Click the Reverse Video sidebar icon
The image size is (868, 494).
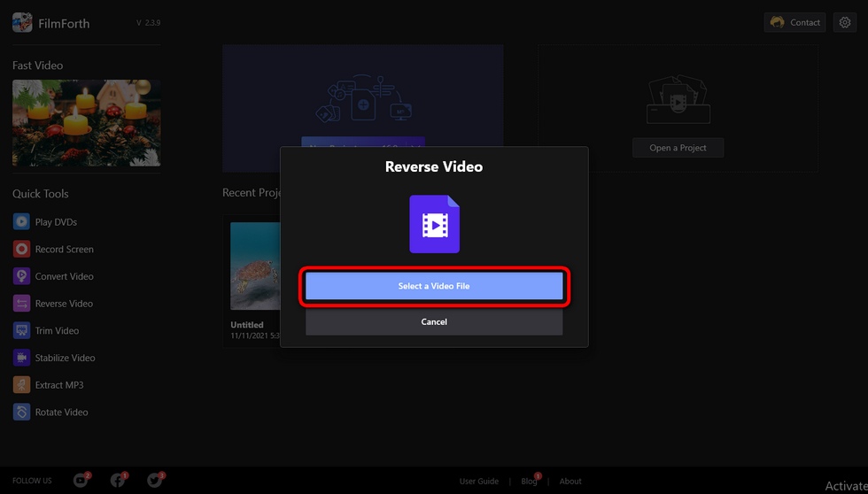21,303
